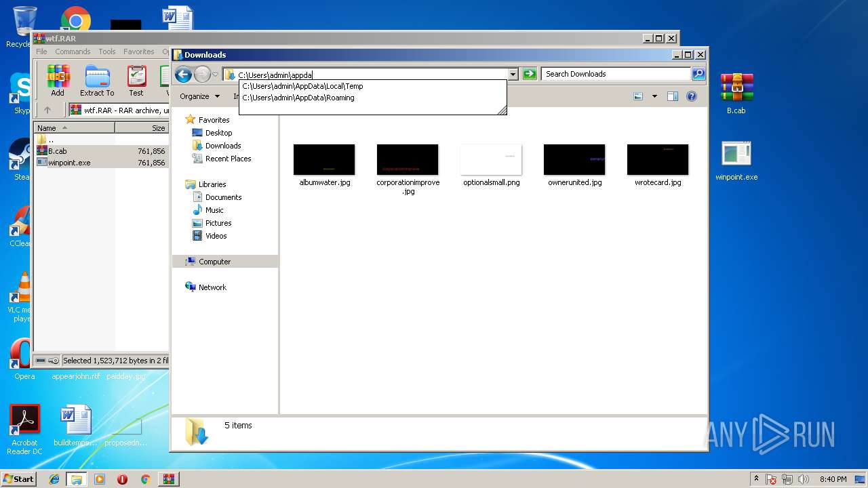868x488 pixels.
Task: Sort WinRAR list by Size column
Action: [141, 127]
